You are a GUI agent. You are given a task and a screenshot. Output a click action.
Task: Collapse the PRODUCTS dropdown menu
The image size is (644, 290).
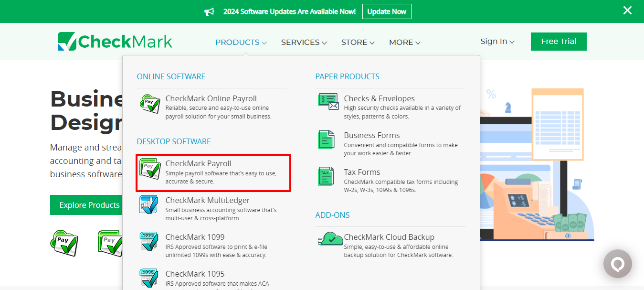[241, 43]
